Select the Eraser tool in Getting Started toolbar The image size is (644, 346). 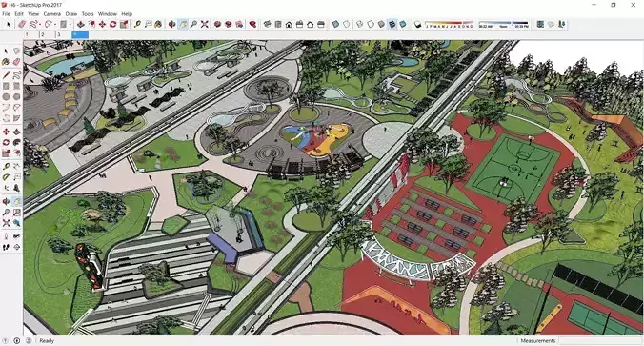pyautogui.click(x=22, y=24)
